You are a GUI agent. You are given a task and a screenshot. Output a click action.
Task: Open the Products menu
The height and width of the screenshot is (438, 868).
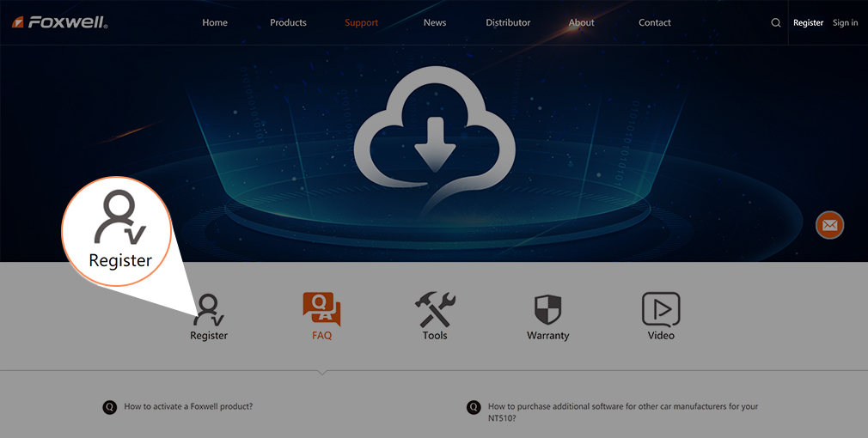288,23
